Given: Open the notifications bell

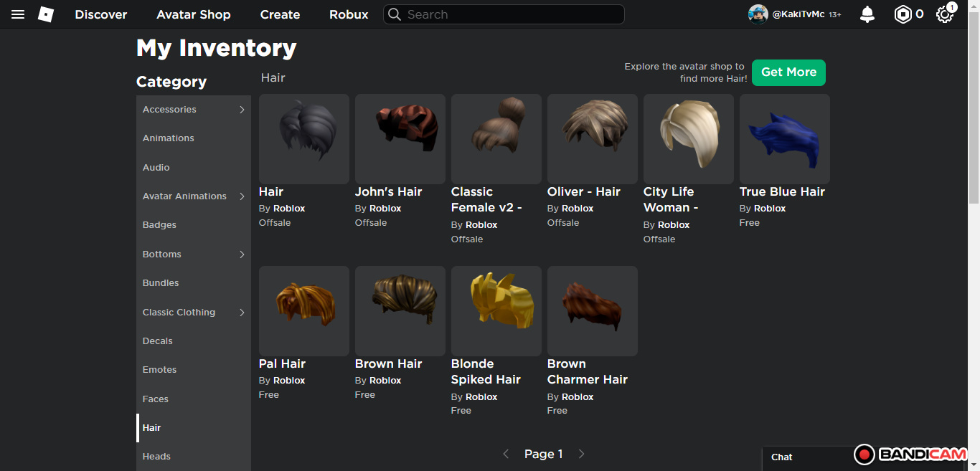Looking at the screenshot, I should coord(867,14).
